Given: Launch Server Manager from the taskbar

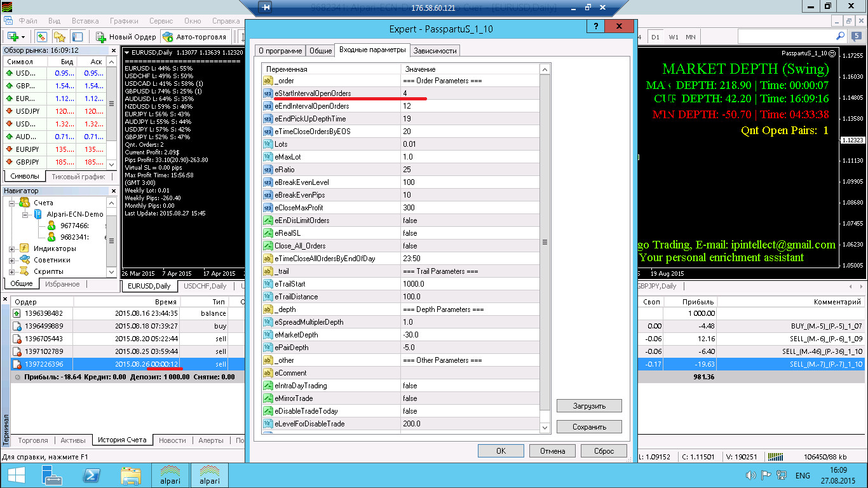Looking at the screenshot, I should (51, 475).
